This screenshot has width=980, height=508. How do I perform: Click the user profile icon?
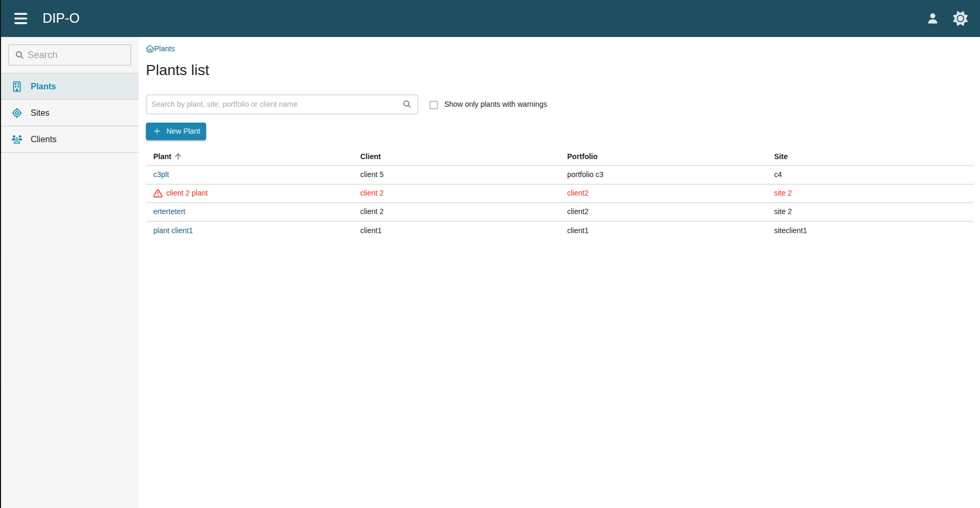tap(932, 19)
